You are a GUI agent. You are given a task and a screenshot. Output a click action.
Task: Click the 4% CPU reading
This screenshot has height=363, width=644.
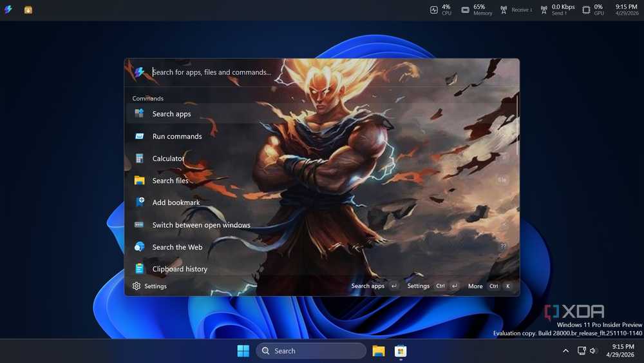click(446, 10)
